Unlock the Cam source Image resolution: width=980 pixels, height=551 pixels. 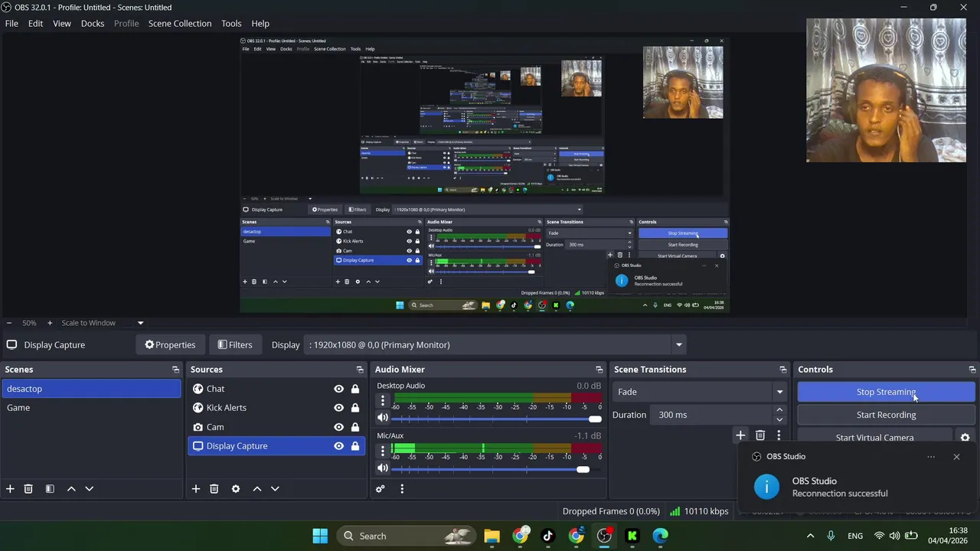355,427
